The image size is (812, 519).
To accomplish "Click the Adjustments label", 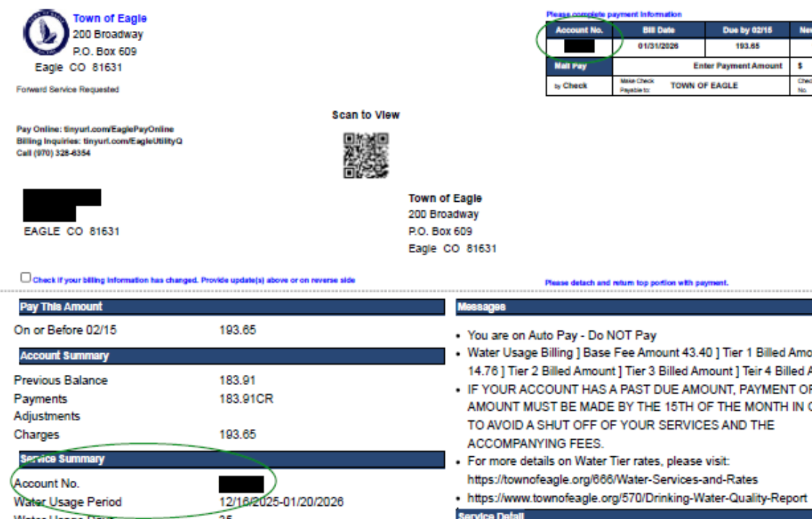I will [47, 416].
